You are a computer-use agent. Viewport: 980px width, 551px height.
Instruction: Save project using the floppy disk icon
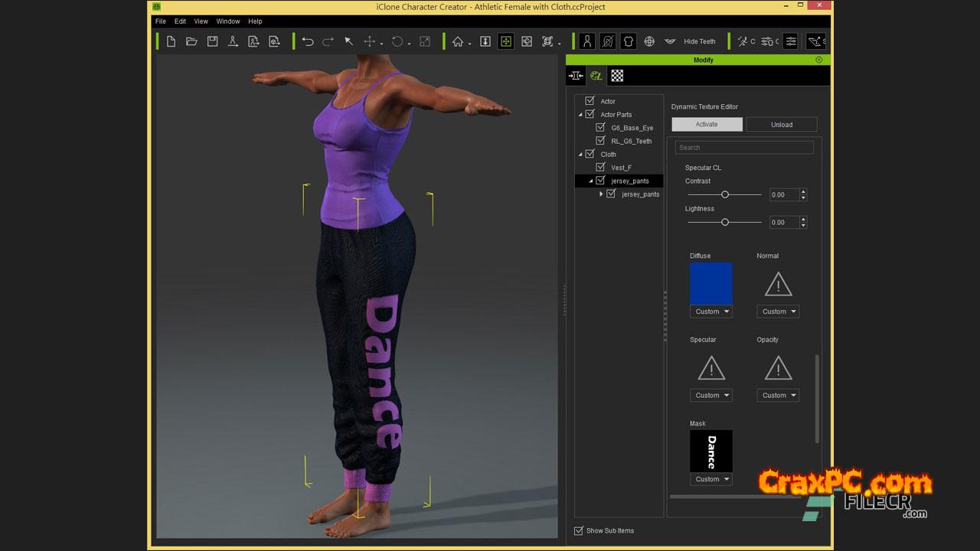point(212,41)
